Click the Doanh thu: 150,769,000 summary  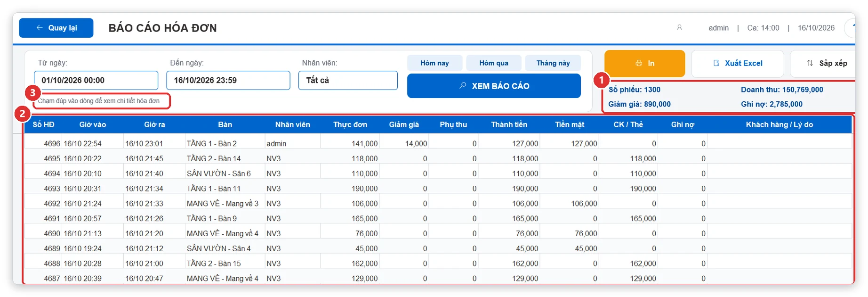coord(782,90)
